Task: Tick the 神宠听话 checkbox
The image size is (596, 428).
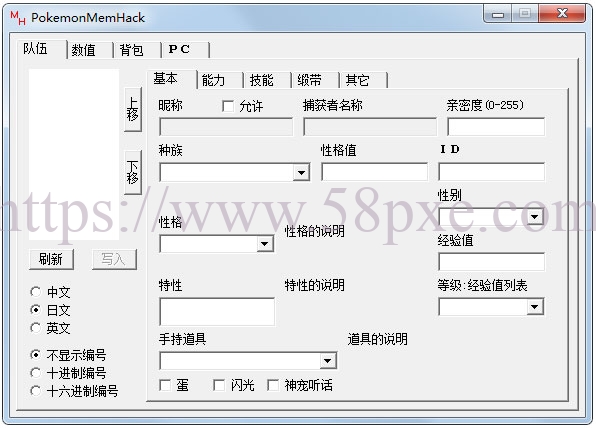Action: click(x=273, y=385)
